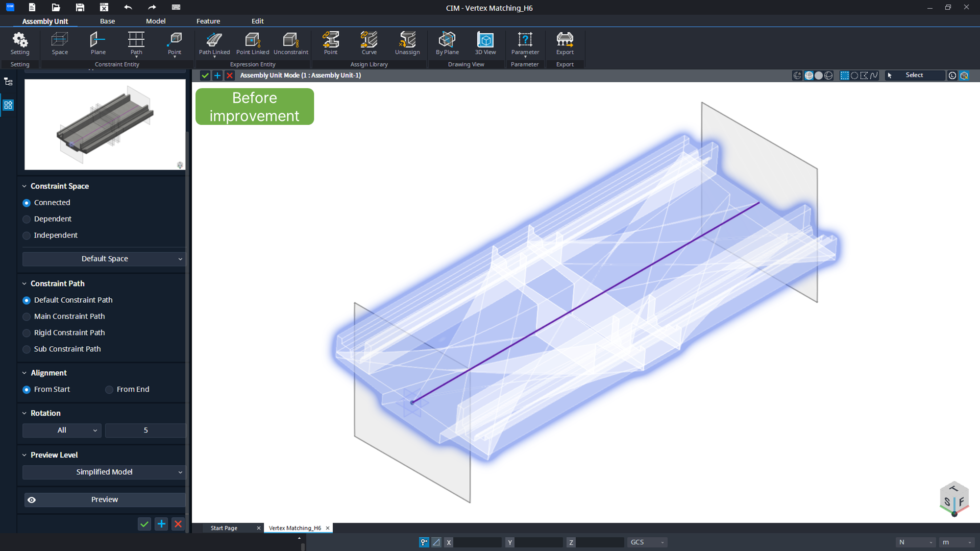Select Sub Constraint Path option
The image size is (980, 551).
coord(26,349)
